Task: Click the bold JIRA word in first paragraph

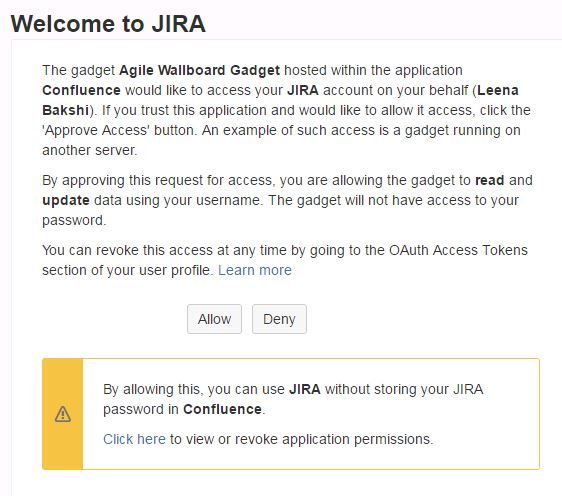Action: [x=303, y=90]
